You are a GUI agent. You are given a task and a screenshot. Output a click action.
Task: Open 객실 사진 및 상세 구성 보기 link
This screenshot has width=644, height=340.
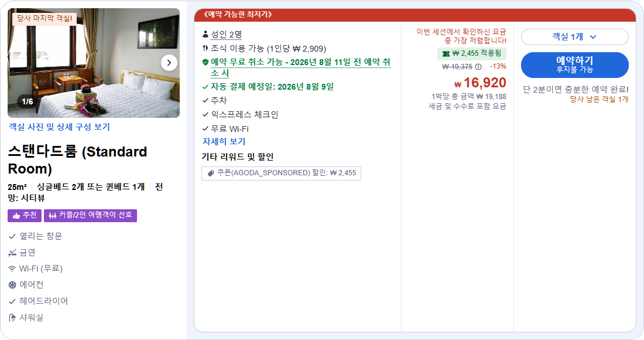pyautogui.click(x=59, y=127)
